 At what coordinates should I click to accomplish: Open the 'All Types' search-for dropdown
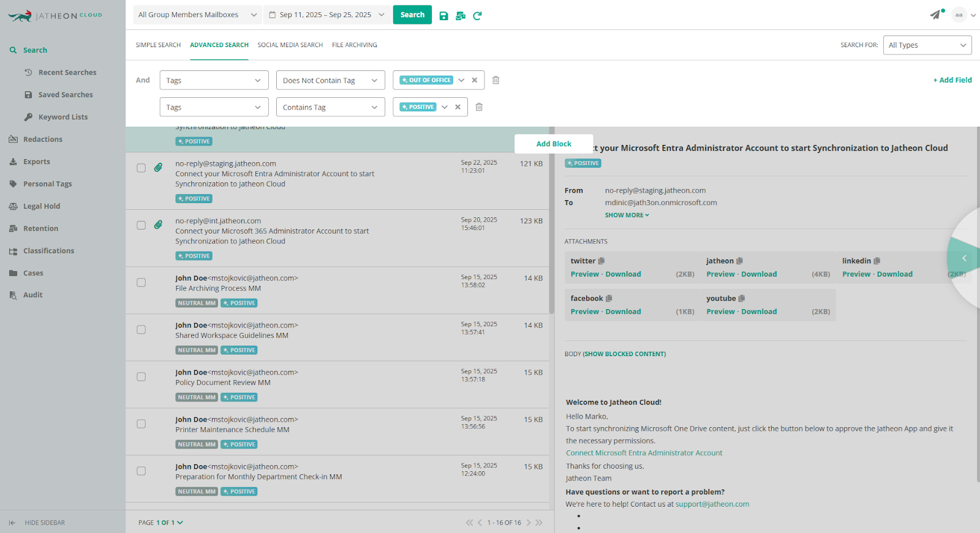pyautogui.click(x=927, y=45)
